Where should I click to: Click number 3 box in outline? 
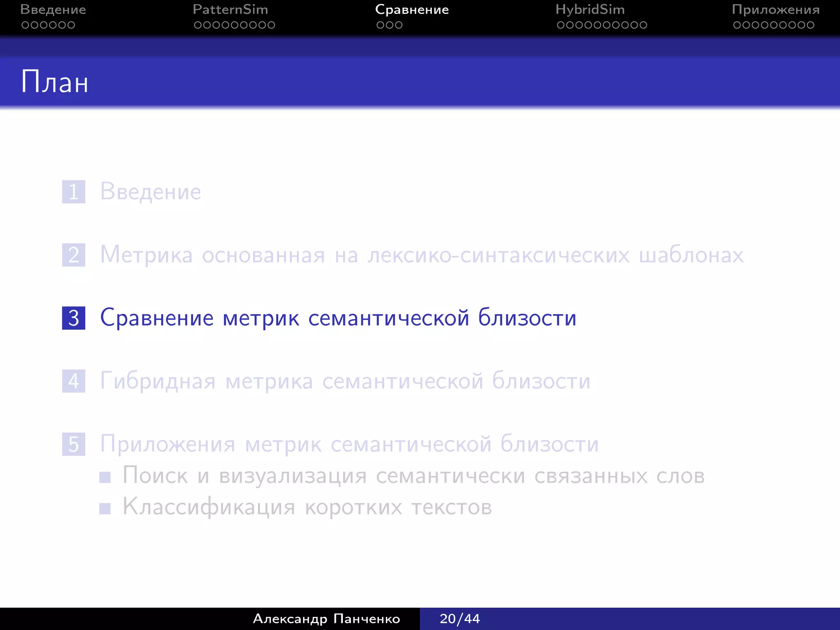point(74,318)
